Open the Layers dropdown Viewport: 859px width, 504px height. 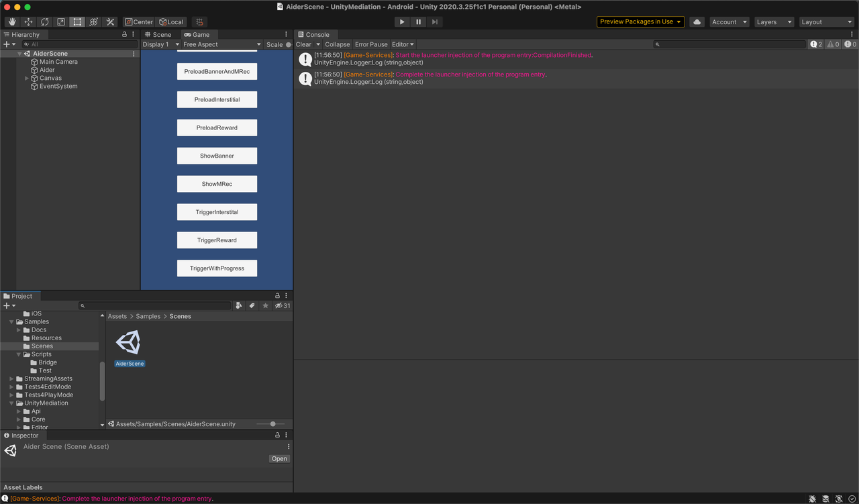[x=774, y=22]
